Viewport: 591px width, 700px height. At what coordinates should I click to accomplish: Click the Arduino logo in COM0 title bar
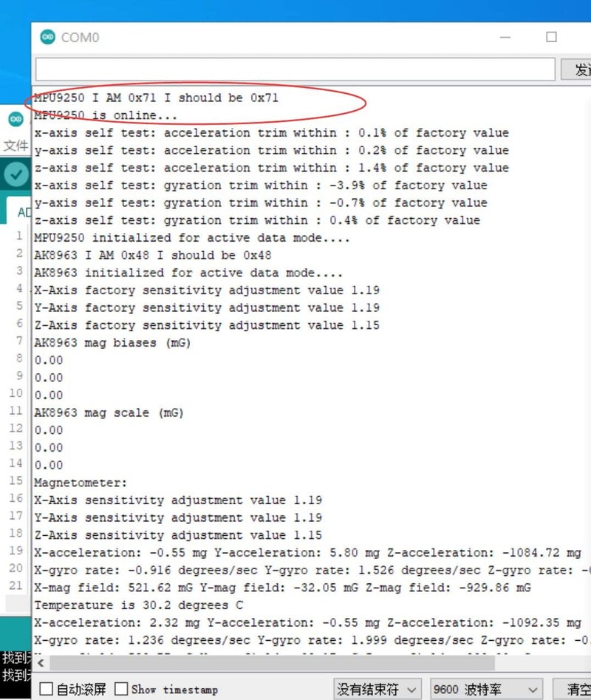[x=48, y=37]
